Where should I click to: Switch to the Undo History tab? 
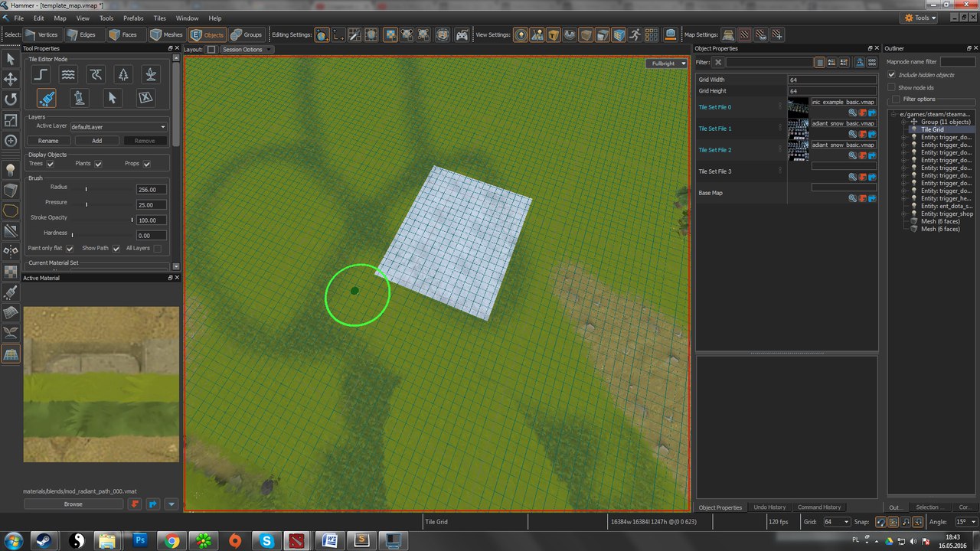point(769,507)
